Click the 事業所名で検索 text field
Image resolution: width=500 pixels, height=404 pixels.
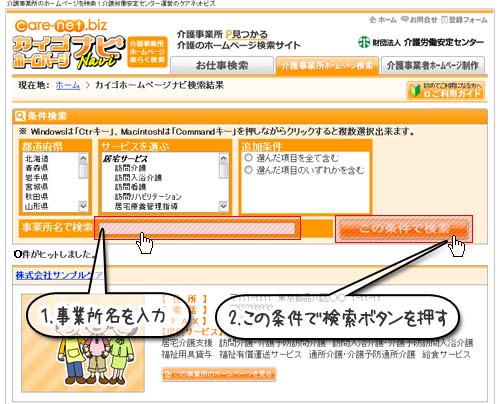pyautogui.click(x=197, y=228)
